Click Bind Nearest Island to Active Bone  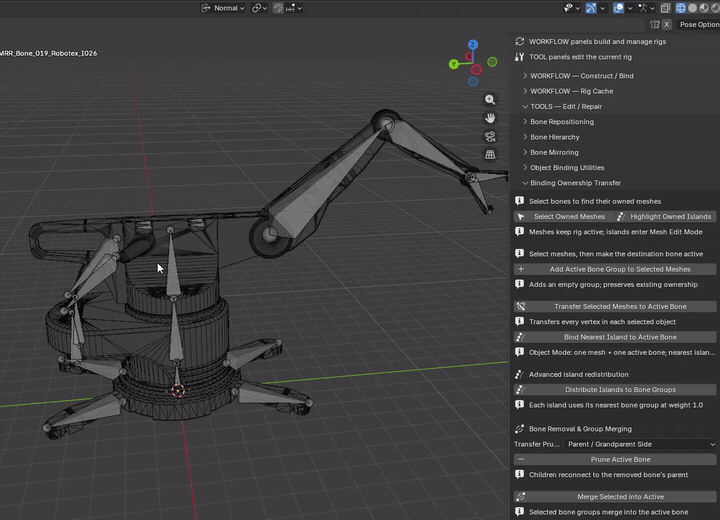(x=615, y=337)
